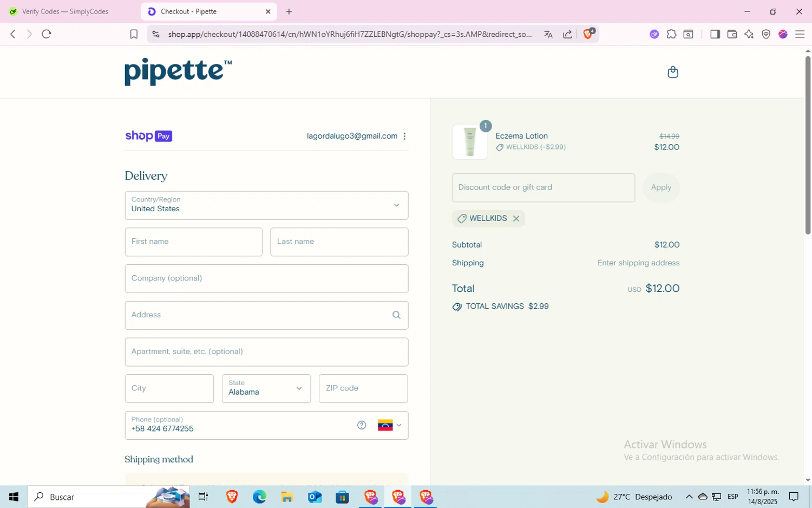The width and height of the screenshot is (812, 508).
Task: Open Outlook from the taskbar
Action: point(315,497)
